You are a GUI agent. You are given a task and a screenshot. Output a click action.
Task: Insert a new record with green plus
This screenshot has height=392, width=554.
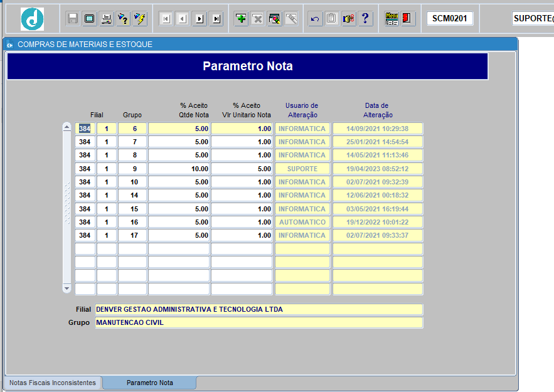(242, 18)
